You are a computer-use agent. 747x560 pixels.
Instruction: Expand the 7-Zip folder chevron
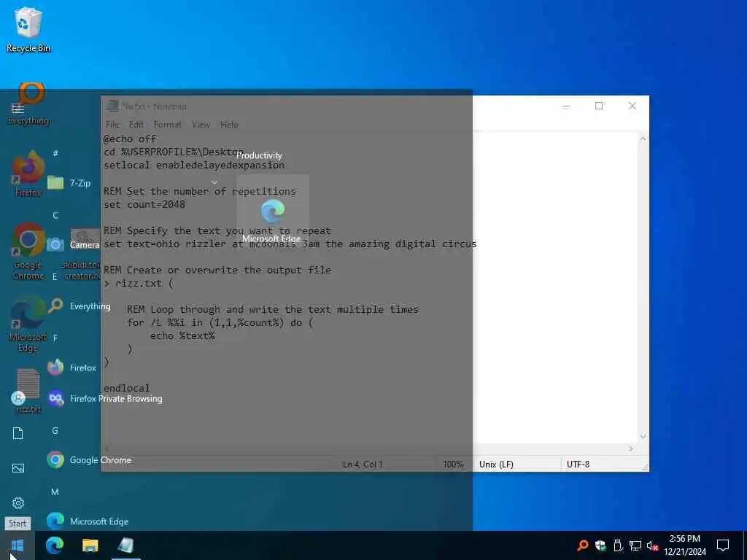[214, 182]
